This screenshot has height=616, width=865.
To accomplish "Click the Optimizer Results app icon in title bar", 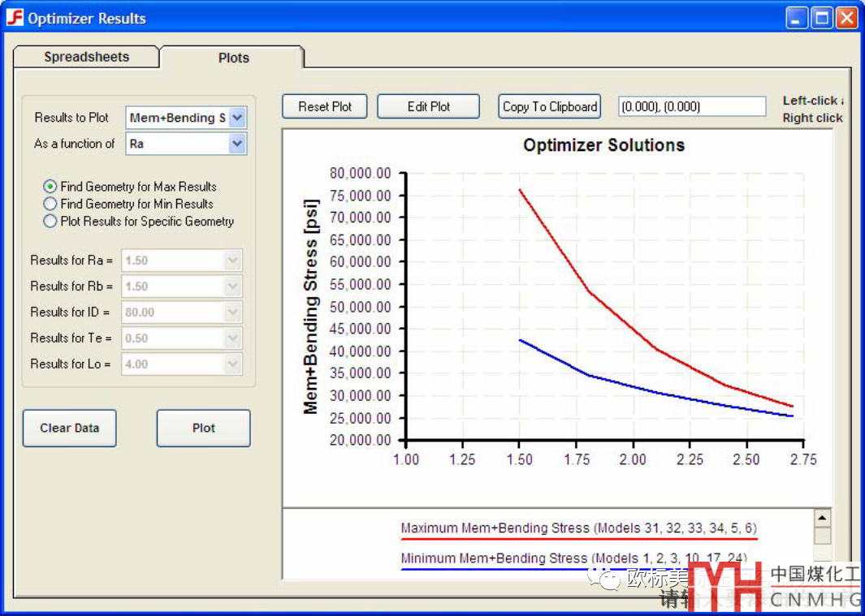I will click(15, 18).
